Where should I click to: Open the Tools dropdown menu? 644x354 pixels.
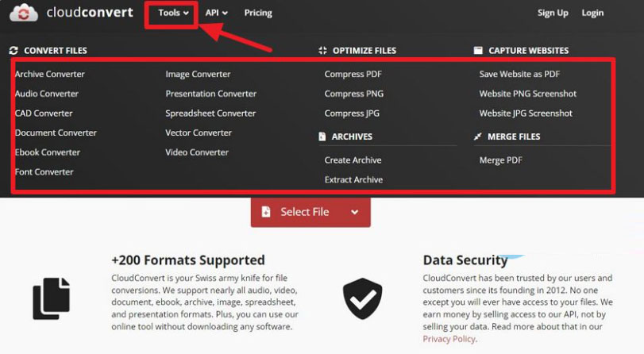point(173,13)
